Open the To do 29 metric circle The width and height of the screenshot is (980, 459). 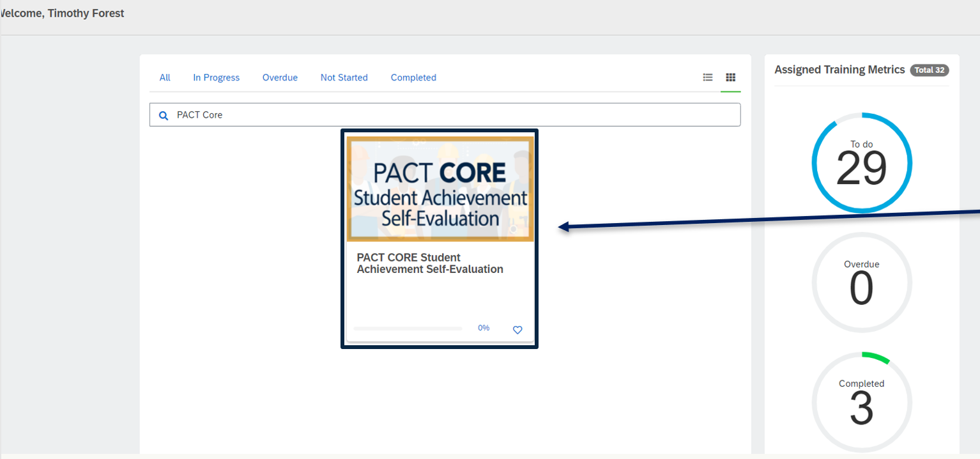pyautogui.click(x=861, y=164)
